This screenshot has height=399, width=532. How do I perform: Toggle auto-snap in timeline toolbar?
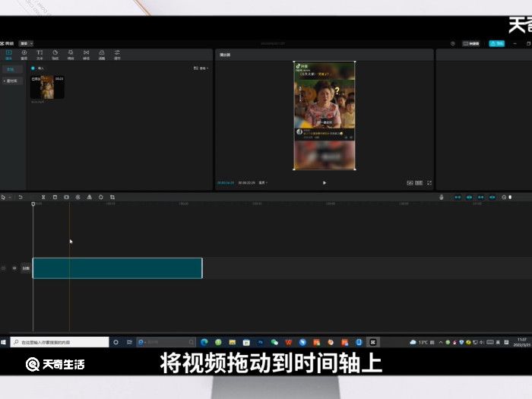(x=469, y=197)
